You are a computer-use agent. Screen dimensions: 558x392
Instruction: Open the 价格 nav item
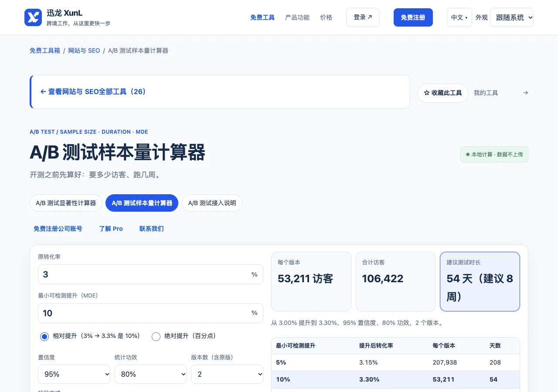[x=326, y=17]
